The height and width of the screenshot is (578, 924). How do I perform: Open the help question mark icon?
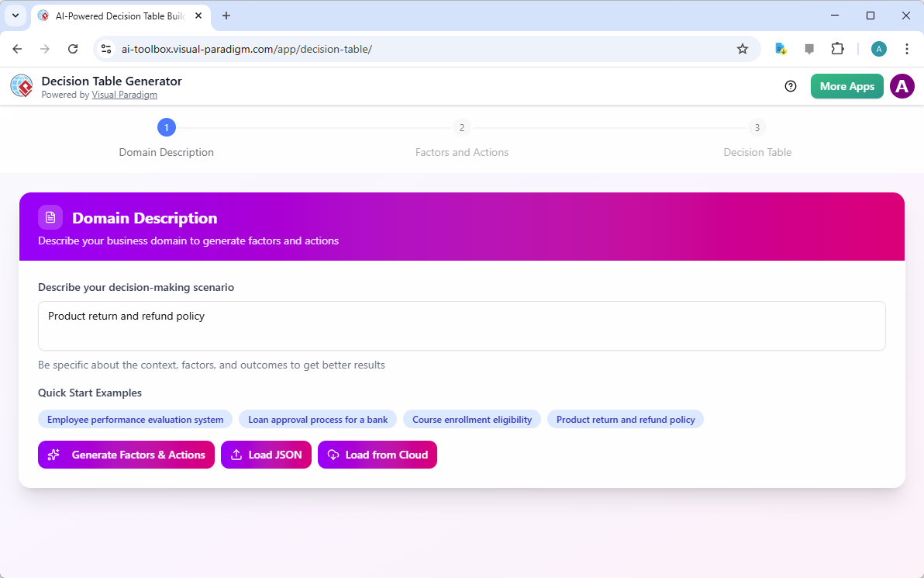tap(791, 86)
